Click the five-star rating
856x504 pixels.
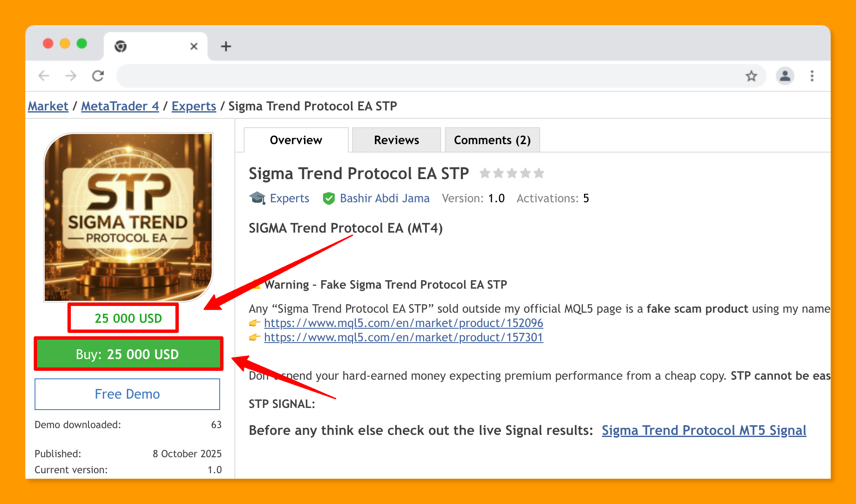(x=512, y=173)
